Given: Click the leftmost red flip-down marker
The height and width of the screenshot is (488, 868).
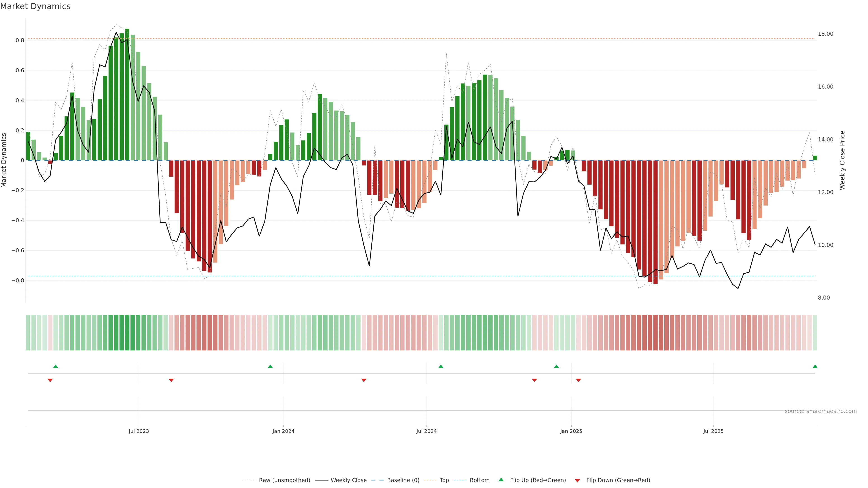Looking at the screenshot, I should (x=50, y=380).
